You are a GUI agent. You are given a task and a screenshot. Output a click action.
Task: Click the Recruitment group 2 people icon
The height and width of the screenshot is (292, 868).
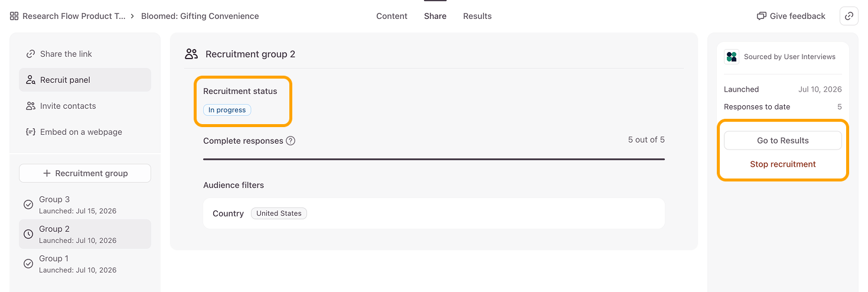tap(191, 54)
